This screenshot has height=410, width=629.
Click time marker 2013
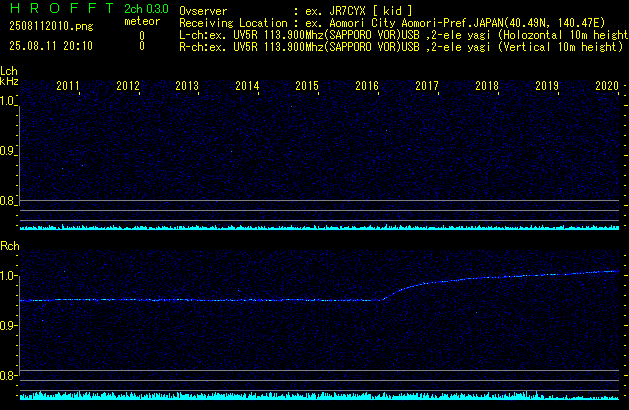point(187,86)
